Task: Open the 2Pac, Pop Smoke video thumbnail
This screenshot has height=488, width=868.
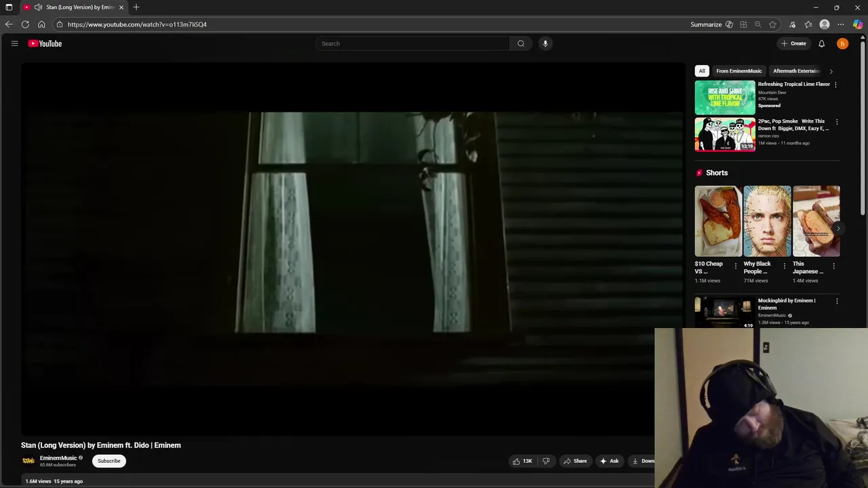Action: click(725, 134)
